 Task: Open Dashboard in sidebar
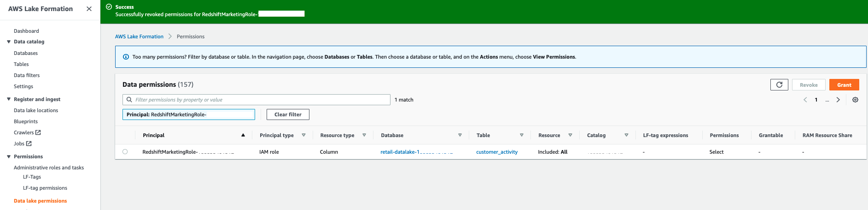pos(26,31)
